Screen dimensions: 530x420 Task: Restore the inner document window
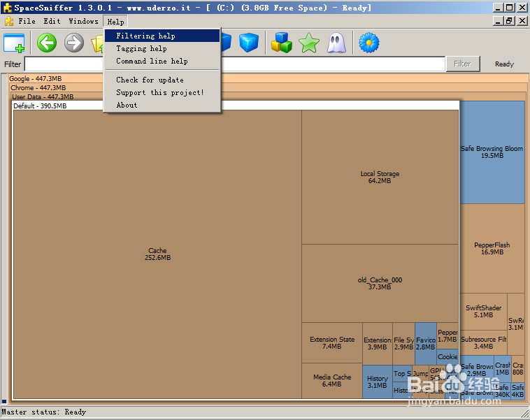click(510, 21)
